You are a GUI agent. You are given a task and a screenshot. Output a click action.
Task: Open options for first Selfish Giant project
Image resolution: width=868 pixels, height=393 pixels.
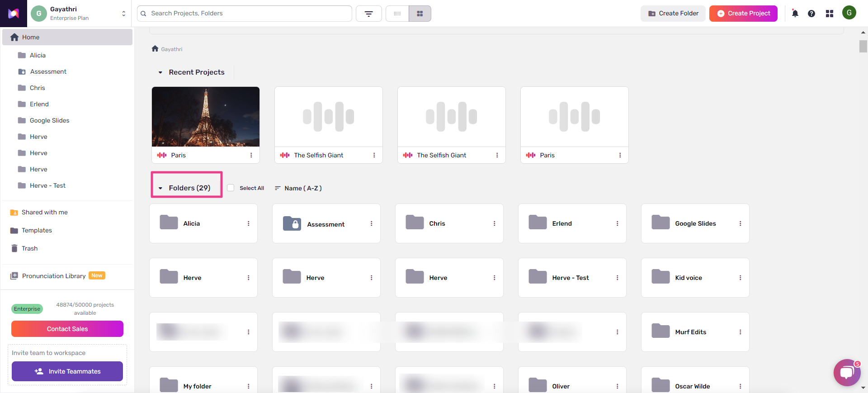tap(374, 155)
